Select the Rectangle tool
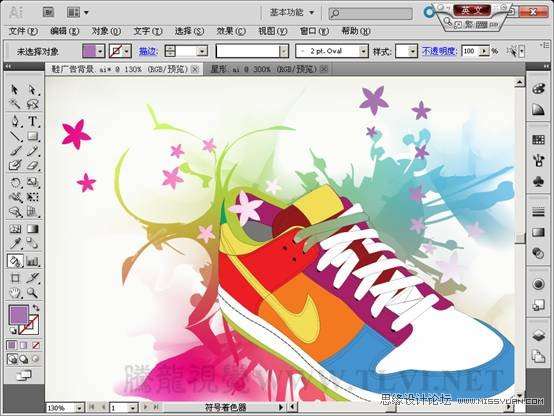 click(32, 136)
